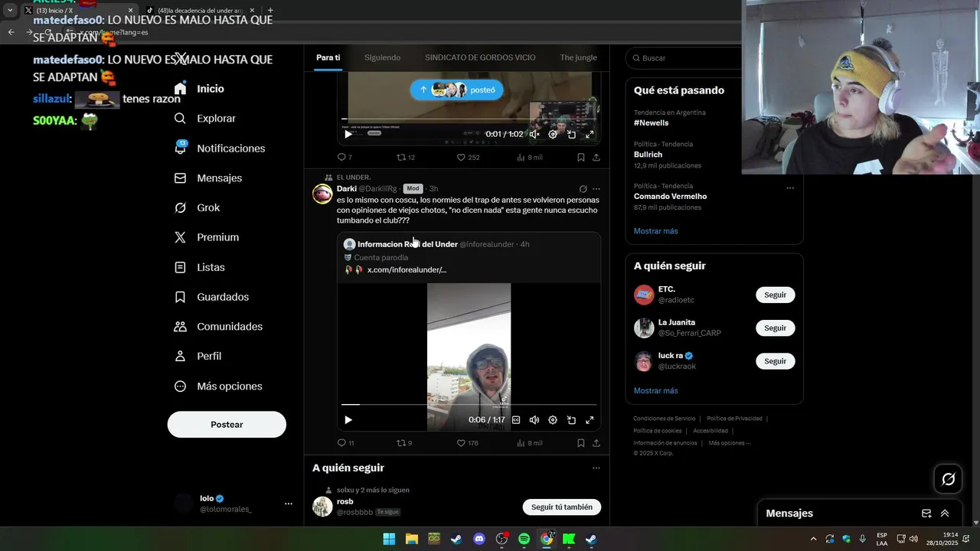Show hidden icons in system tray
Screen dimensions: 980x551
813,539
